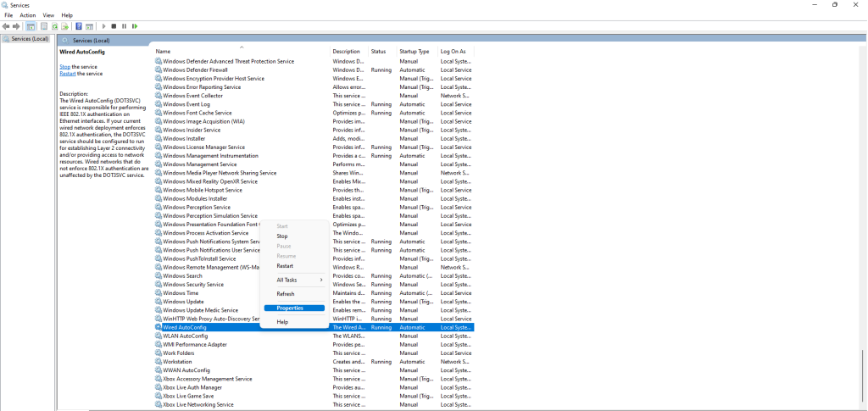Click gear icon beside Windows Defender Firewall
868x411 pixels.
click(x=159, y=70)
